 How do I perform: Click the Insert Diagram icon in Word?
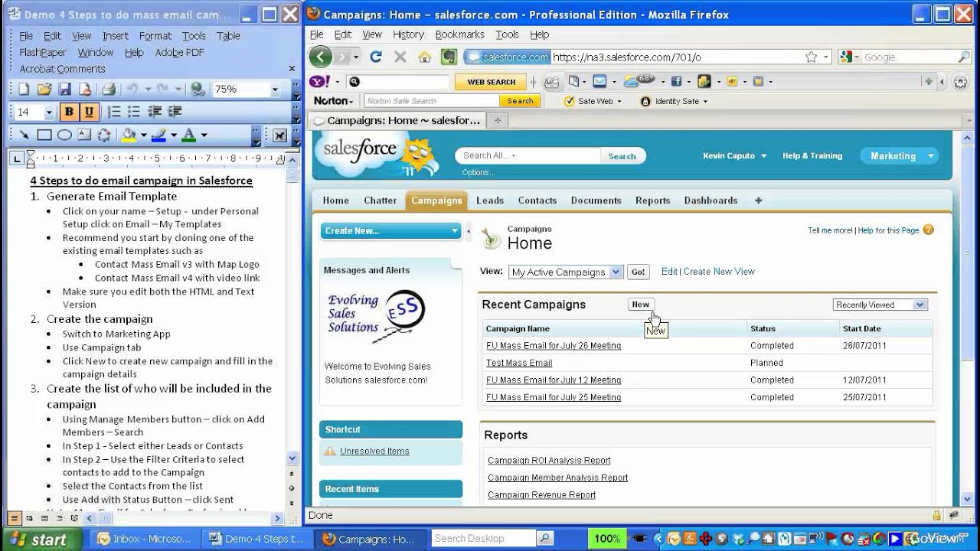coord(104,135)
